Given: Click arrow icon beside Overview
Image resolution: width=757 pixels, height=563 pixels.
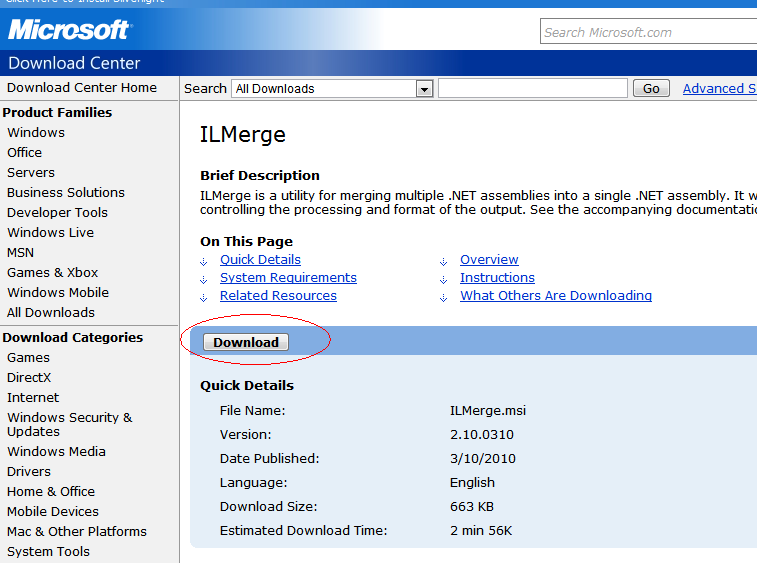Looking at the screenshot, I should coord(444,262).
